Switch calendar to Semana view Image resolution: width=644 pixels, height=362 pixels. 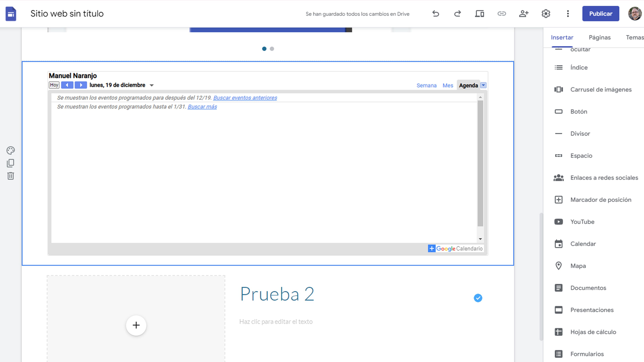pos(426,85)
